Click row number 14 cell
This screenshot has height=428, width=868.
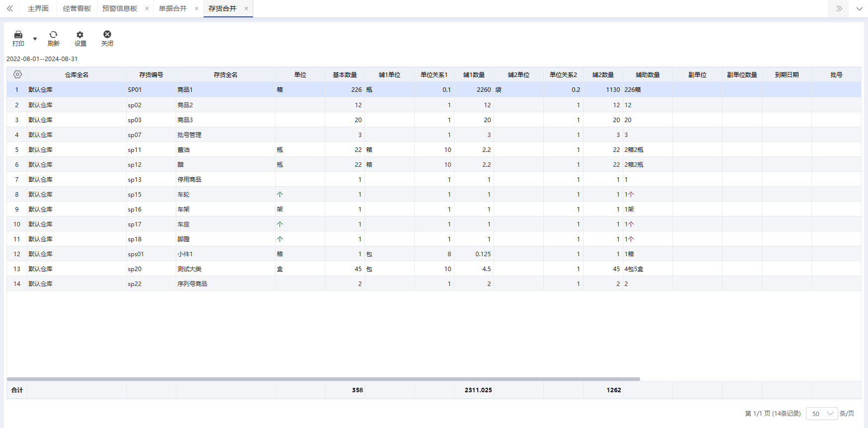tap(17, 284)
